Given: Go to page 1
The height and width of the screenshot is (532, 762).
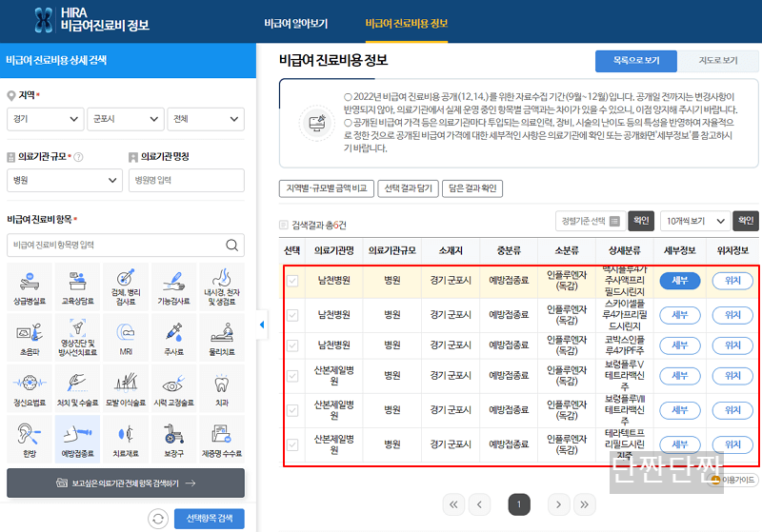Looking at the screenshot, I should click(519, 504).
